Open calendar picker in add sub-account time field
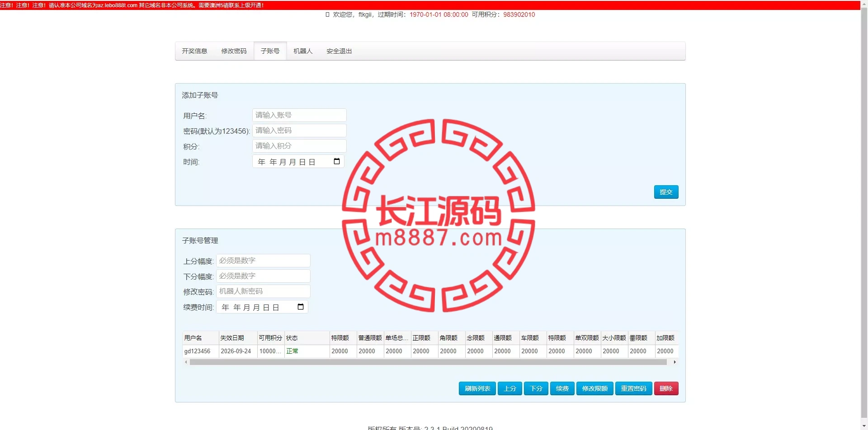This screenshot has height=430, width=868. (336, 161)
